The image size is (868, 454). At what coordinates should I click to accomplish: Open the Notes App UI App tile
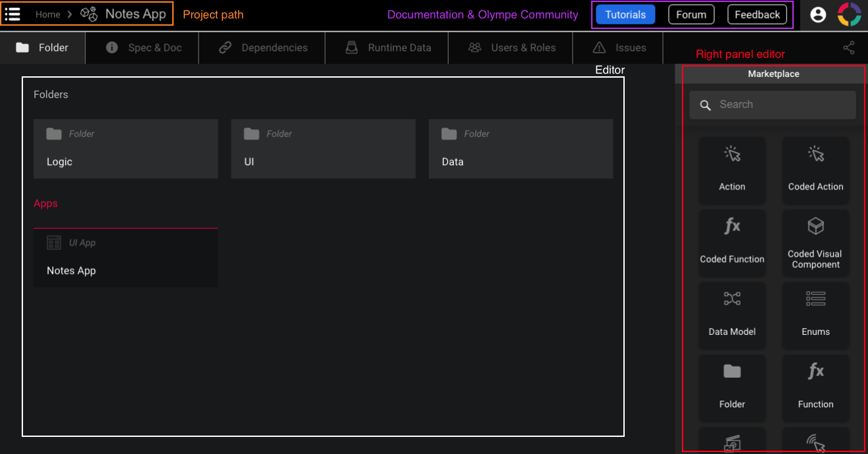point(126,258)
